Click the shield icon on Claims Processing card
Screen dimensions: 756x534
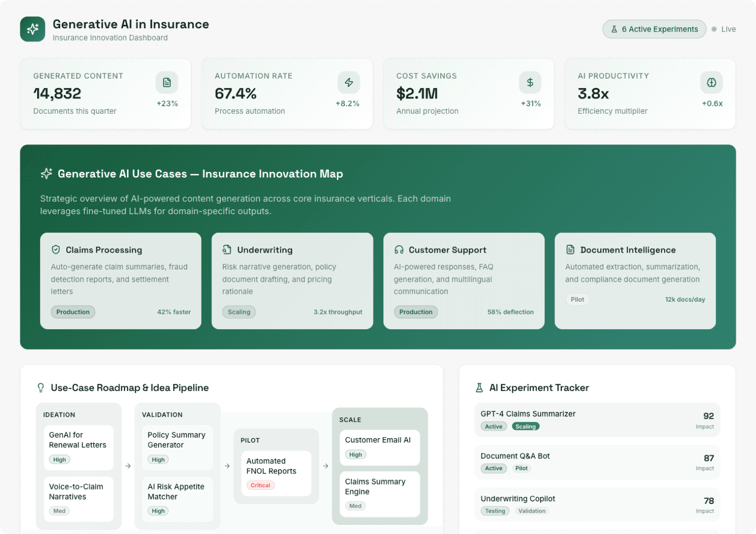click(x=56, y=250)
